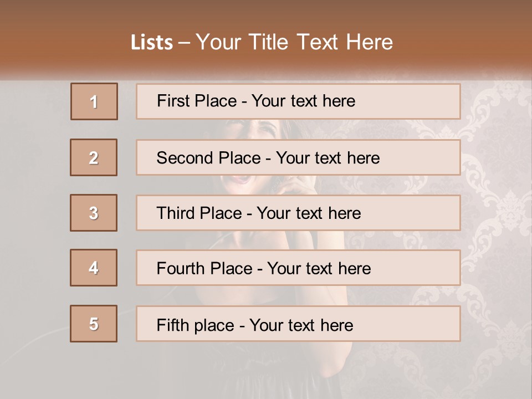Screen dimensions: 532x399
Task: Click the "Third Place - Your text here" box
Action: pos(298,213)
